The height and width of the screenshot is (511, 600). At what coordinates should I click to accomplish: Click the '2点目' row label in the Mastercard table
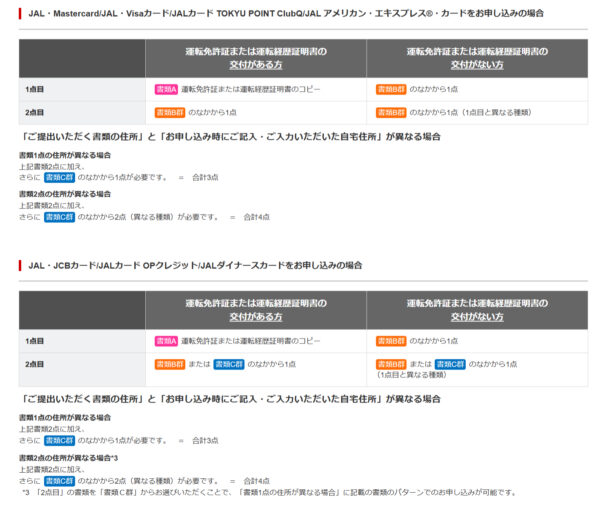click(x=34, y=112)
